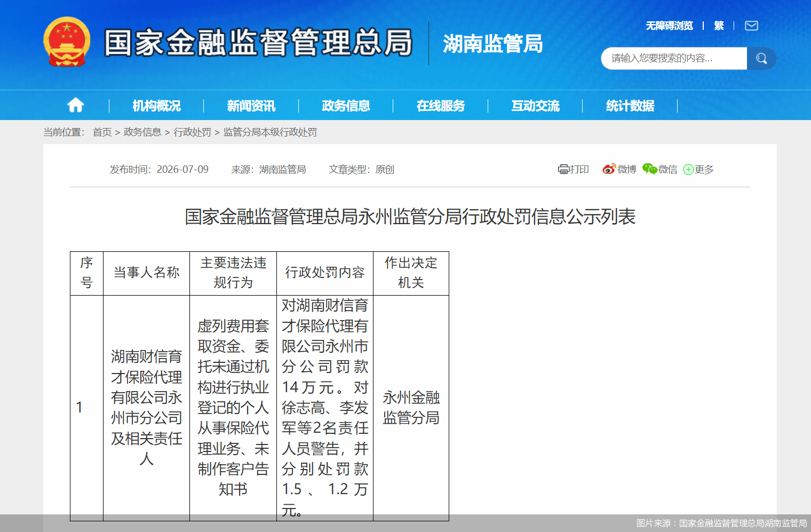811x532 pixels.
Task: Click 湖南监管局 header title
Action: [492, 44]
